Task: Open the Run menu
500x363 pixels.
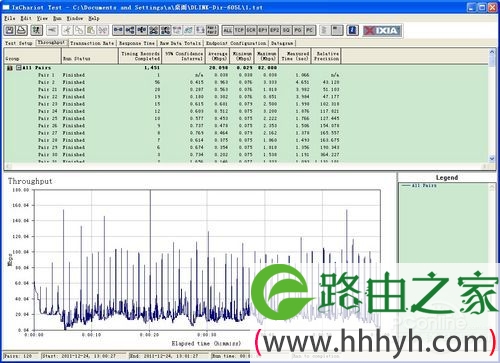Action: (x=57, y=18)
